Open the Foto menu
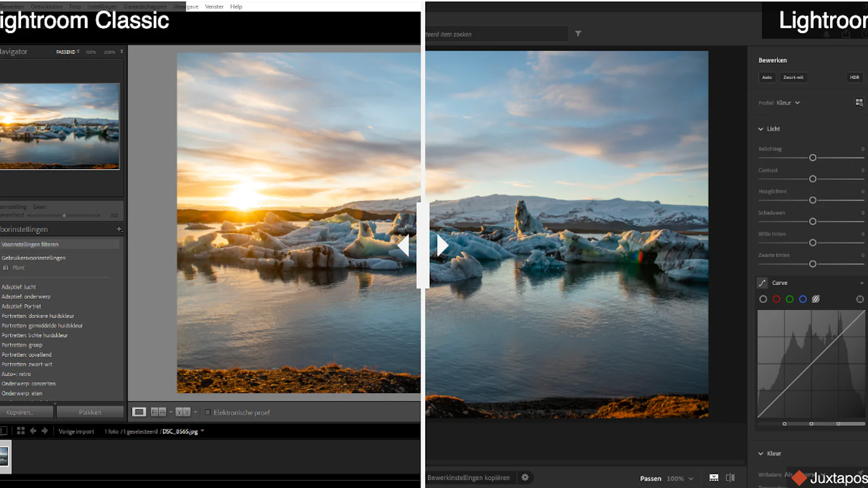868x488 pixels. (x=75, y=7)
